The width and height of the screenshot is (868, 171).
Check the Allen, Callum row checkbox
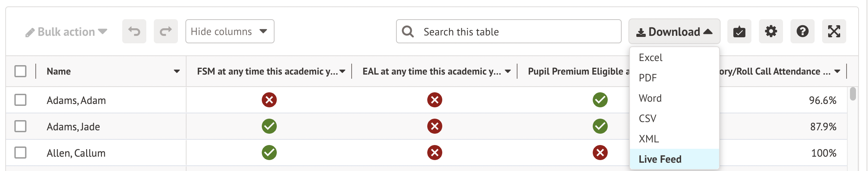coord(20,153)
